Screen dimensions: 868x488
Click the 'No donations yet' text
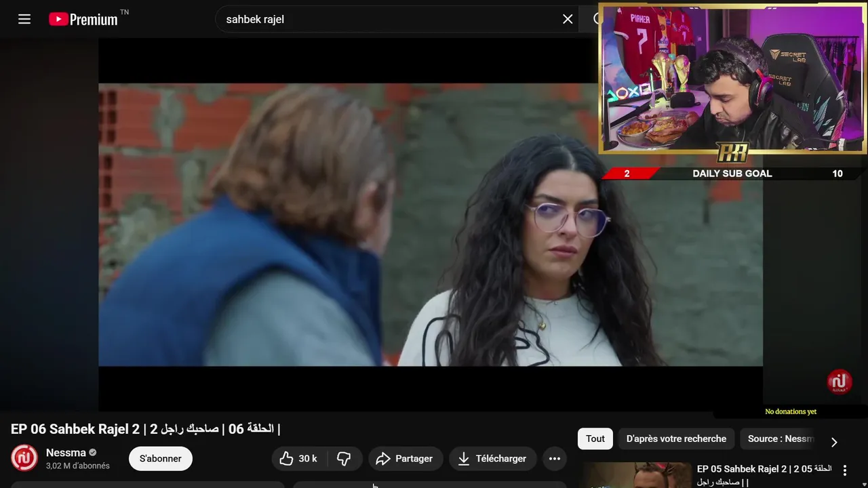click(791, 411)
